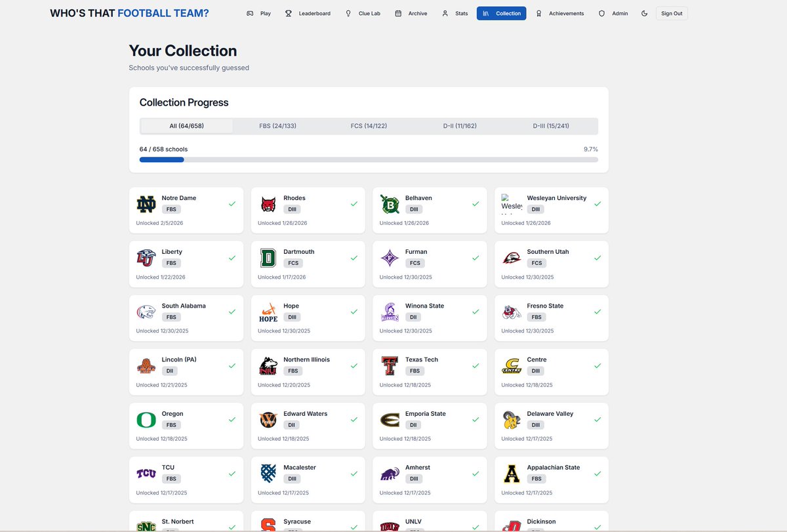Click the DII badge on Winona State
The height and width of the screenshot is (532, 787).
click(413, 317)
